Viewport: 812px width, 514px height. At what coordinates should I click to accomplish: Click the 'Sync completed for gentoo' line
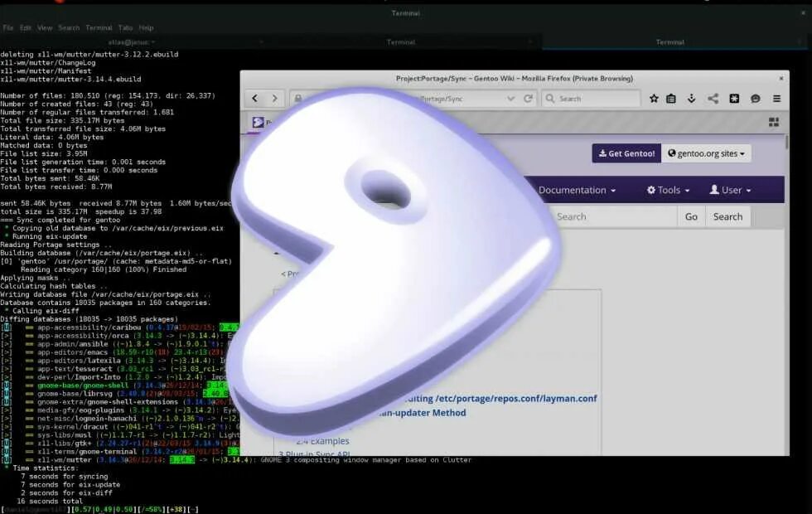click(x=60, y=220)
